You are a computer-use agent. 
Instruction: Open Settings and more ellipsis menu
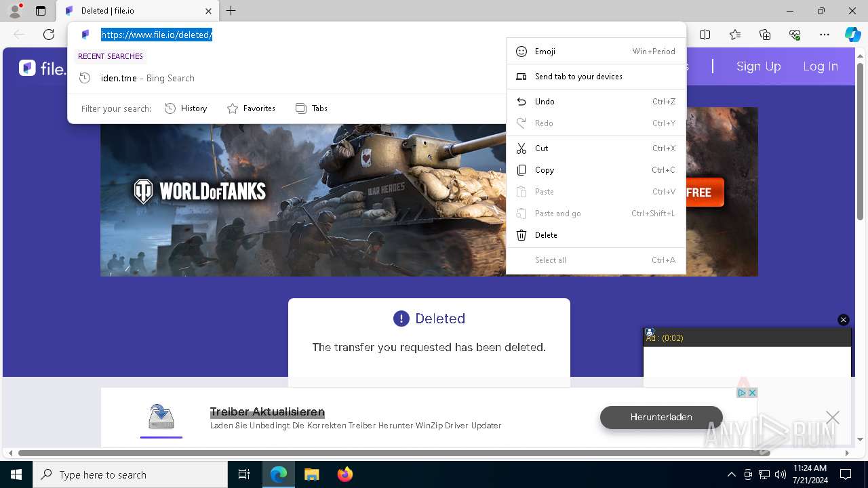tap(825, 35)
